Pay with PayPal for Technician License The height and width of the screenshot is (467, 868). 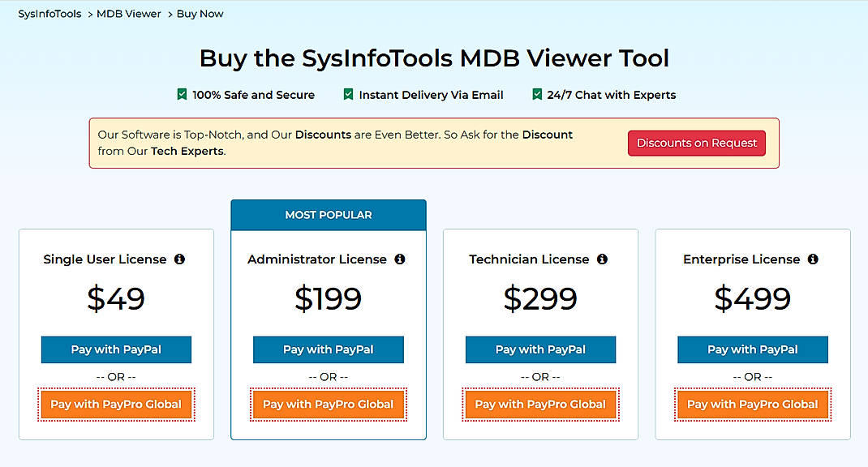pyautogui.click(x=540, y=349)
